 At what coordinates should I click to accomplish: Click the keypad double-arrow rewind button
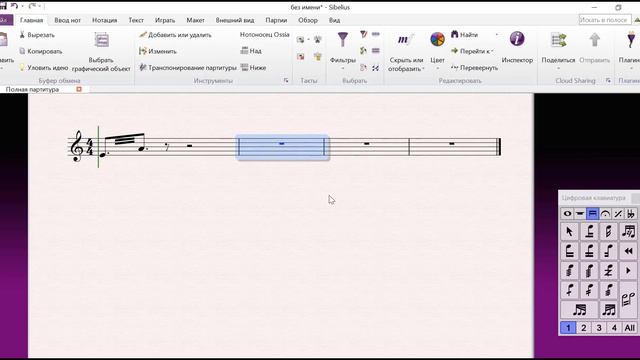(629, 251)
